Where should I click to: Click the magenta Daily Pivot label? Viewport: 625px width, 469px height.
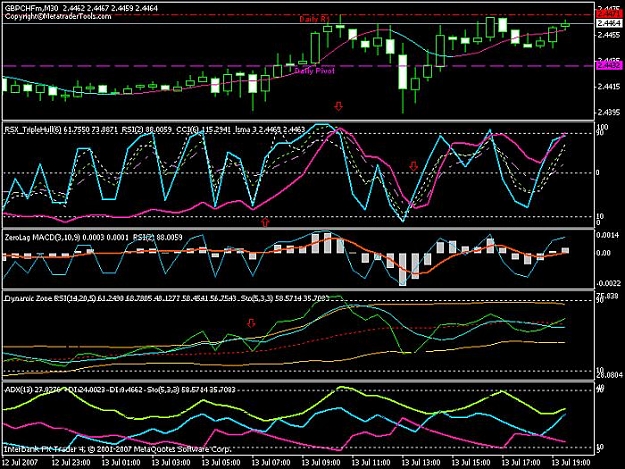click(314, 71)
